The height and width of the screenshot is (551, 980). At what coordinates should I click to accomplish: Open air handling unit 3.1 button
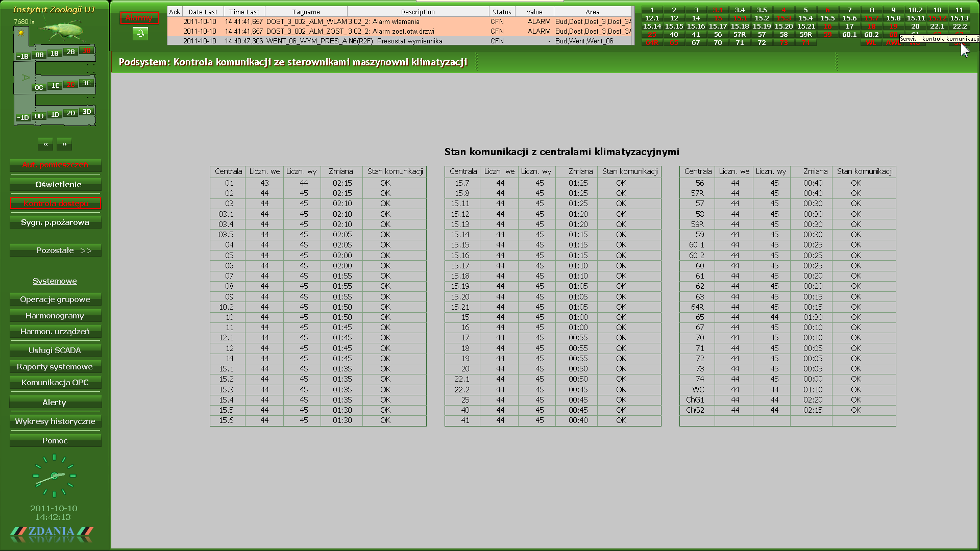click(x=718, y=10)
